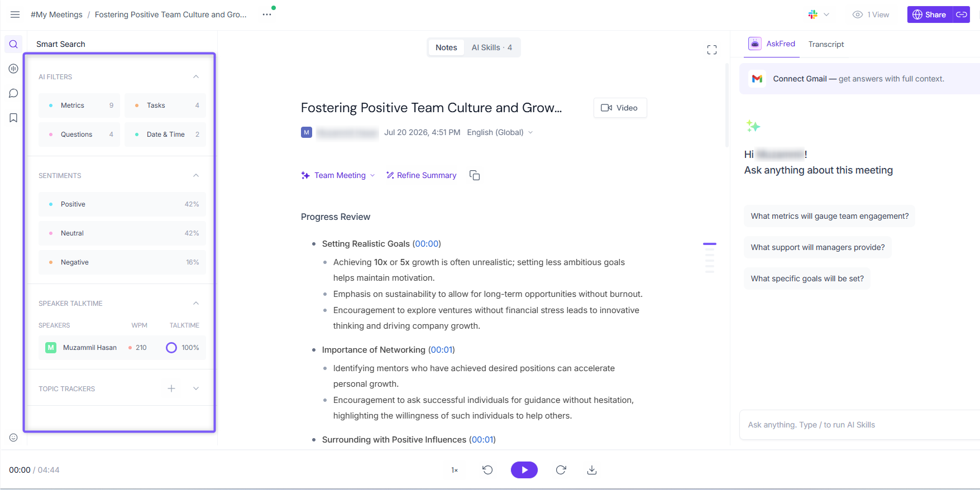Open the hamburger menu icon
Screen dimensions: 980x490
pos(15,15)
